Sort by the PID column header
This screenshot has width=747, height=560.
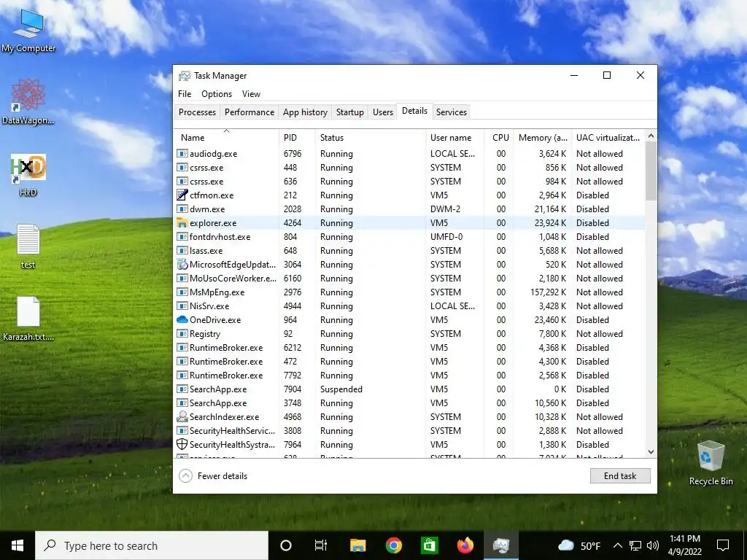pyautogui.click(x=297, y=138)
